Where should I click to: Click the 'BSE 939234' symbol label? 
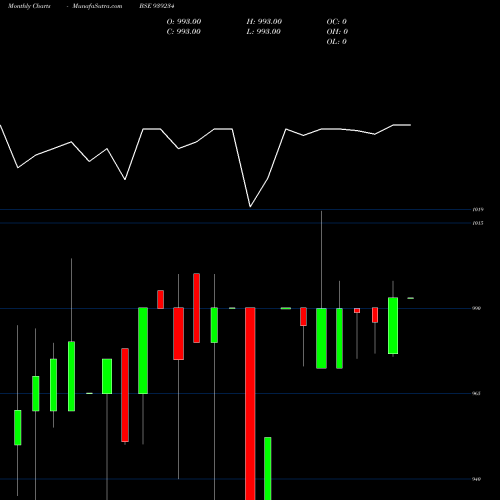(x=157, y=6)
